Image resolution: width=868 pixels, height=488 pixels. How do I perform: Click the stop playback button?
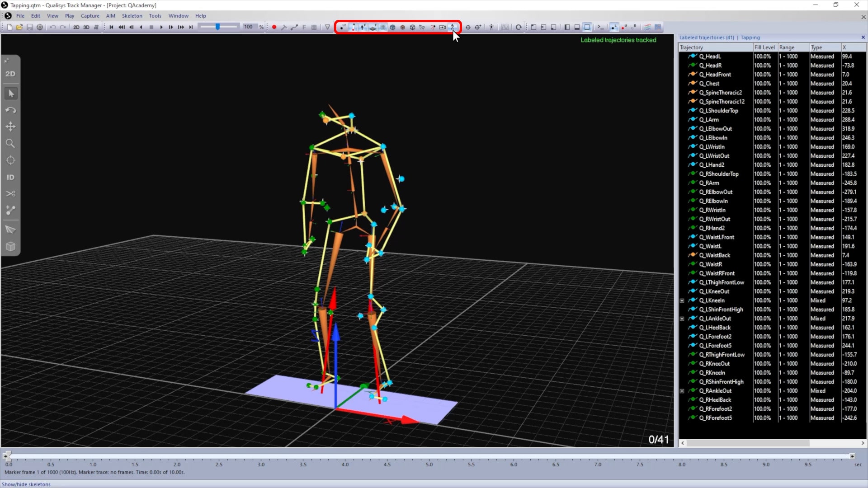(x=151, y=27)
